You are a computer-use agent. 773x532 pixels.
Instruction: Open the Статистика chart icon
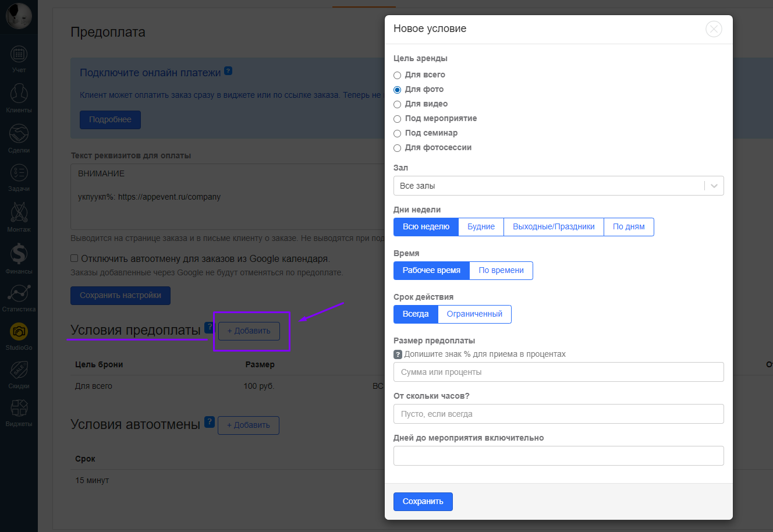point(19,293)
